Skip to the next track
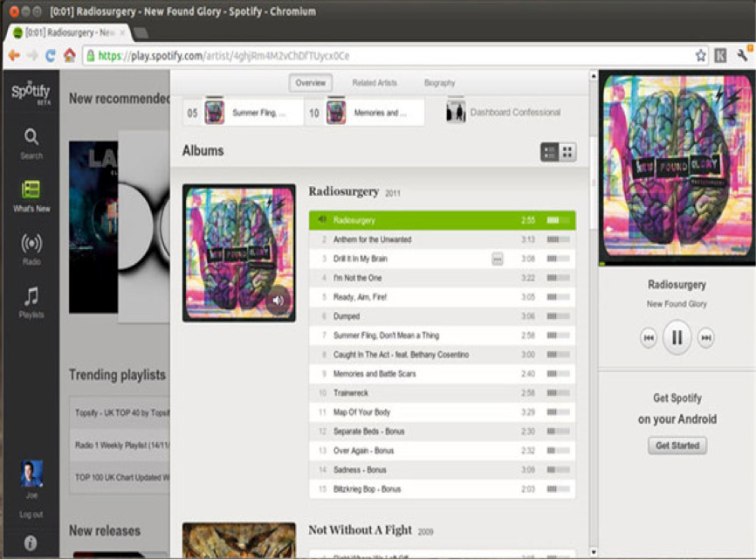This screenshot has width=756, height=560. (706, 337)
